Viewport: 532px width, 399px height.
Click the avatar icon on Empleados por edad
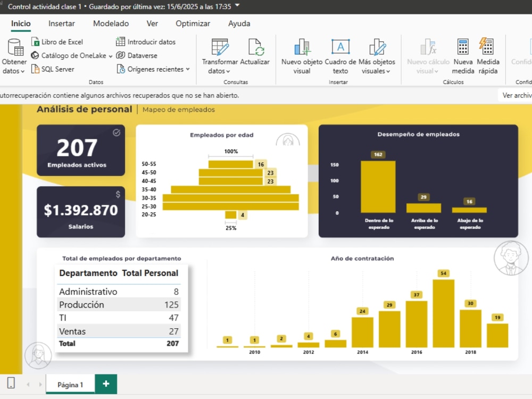point(288,139)
